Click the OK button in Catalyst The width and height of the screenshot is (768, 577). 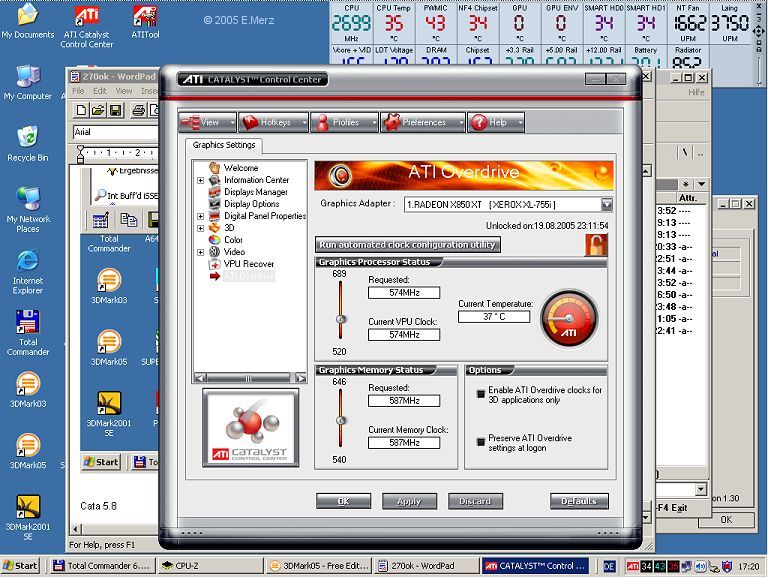coord(343,501)
